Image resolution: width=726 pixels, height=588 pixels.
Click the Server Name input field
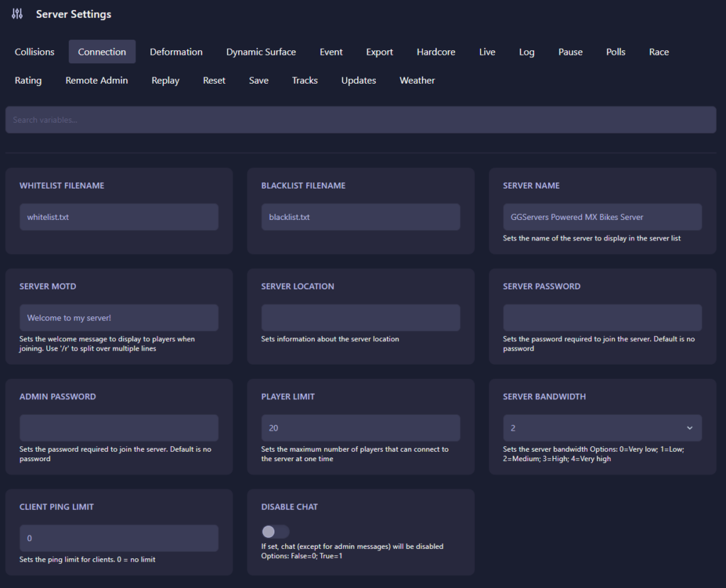tap(603, 217)
